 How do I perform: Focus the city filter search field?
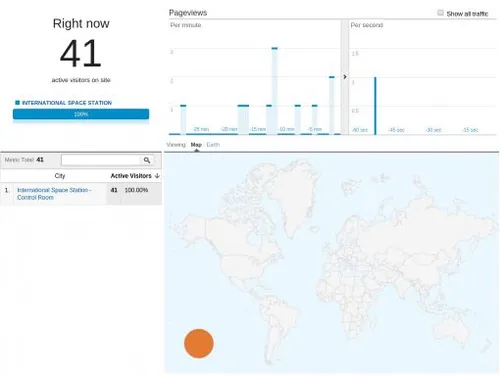pyautogui.click(x=101, y=160)
